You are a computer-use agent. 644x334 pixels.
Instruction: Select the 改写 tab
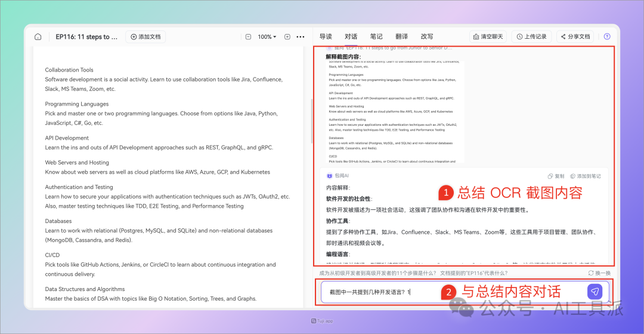click(427, 37)
